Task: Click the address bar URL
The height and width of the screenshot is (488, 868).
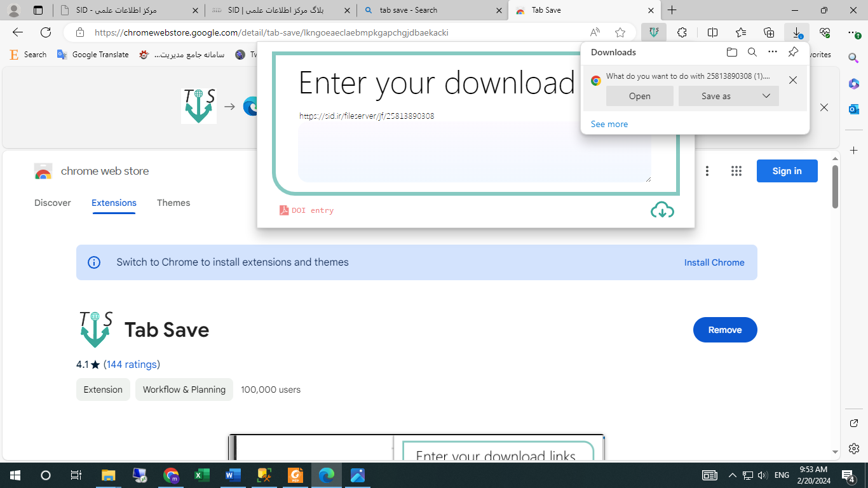Action: (x=271, y=32)
